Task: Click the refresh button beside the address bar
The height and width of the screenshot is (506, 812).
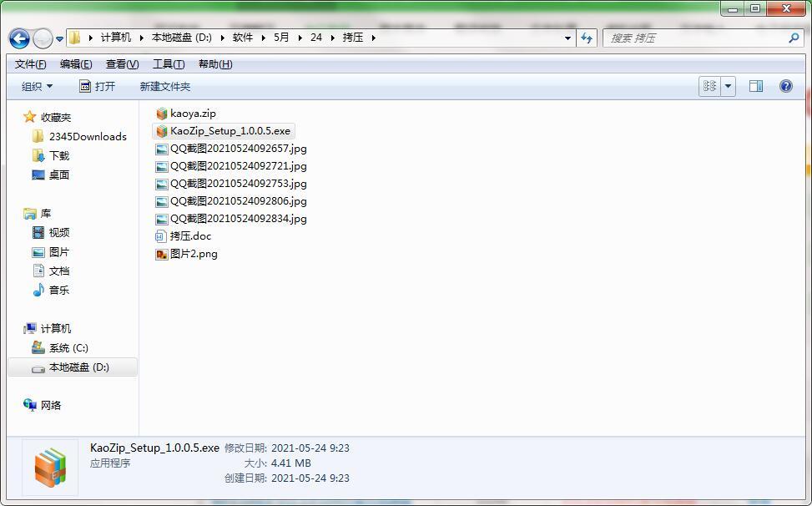Action: 587,38
